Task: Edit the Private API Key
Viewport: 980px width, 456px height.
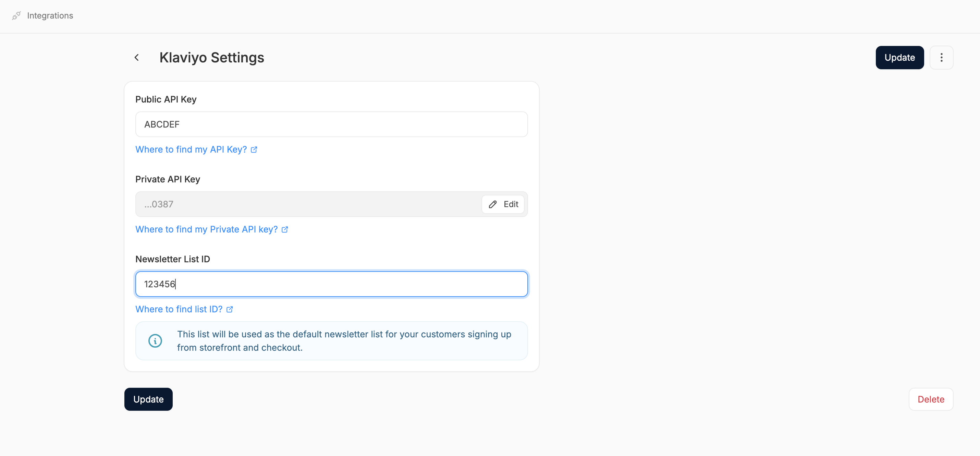Action: pos(503,204)
